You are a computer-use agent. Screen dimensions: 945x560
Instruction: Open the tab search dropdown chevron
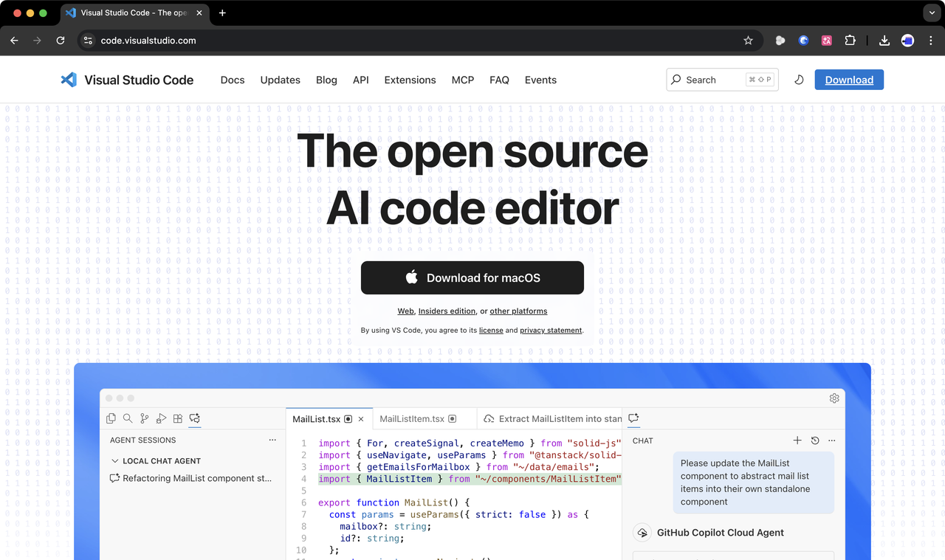932,13
